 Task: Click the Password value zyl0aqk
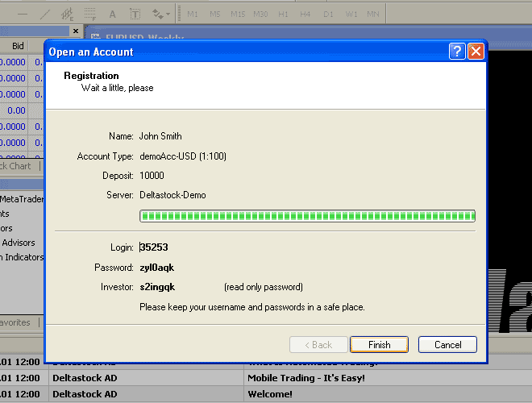156,268
